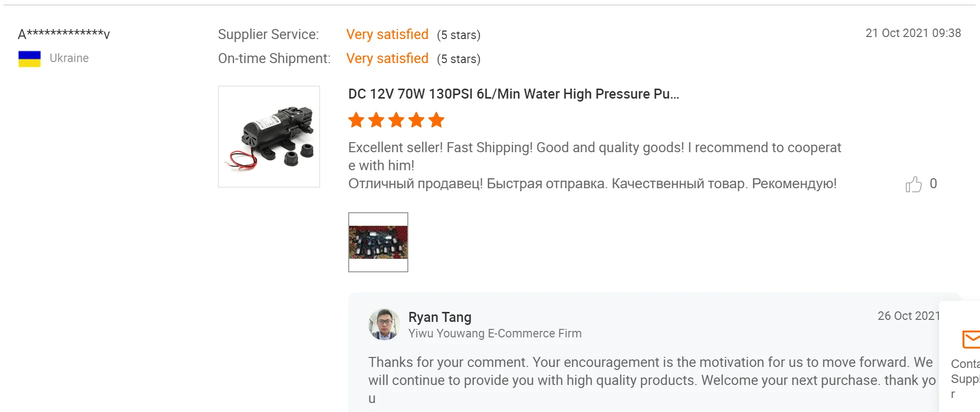
Task: Click Very satisfied next to On-time Shipment
Action: point(387,59)
